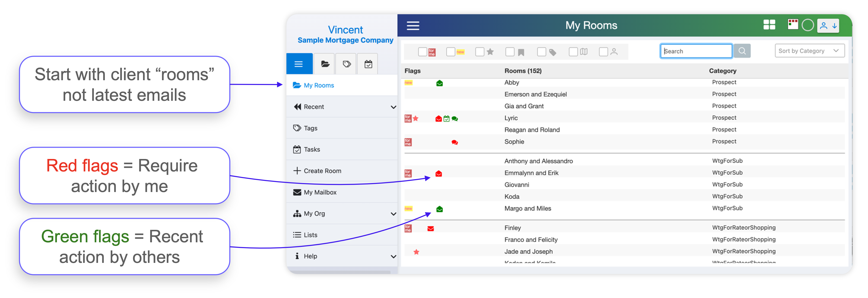The width and height of the screenshot is (868, 298).
Task: Select the folder icon in the sidebar toolbar
Action: [324, 63]
